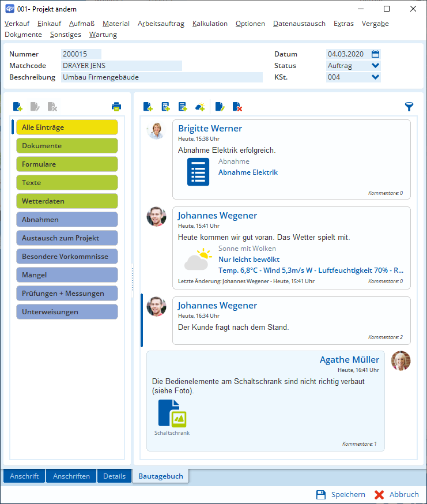This screenshot has width=427, height=504.
Task: Select the Wetterdaten category filter
Action: click(67, 201)
